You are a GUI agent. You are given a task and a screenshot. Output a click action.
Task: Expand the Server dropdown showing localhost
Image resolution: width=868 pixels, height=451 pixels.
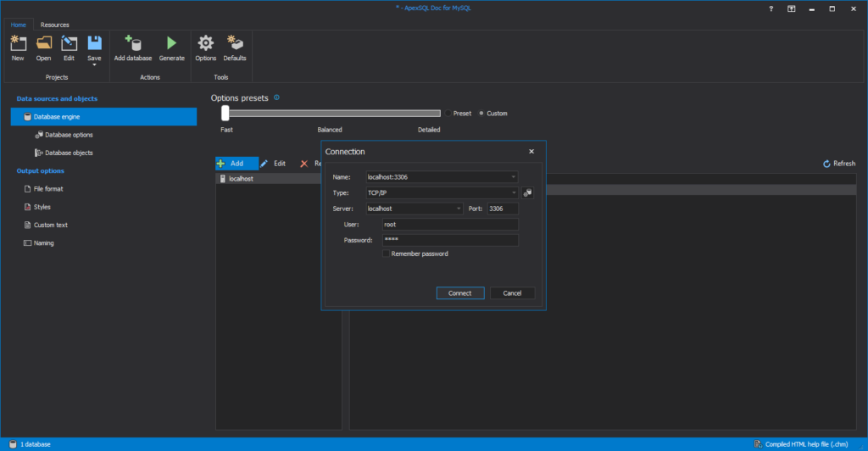tap(459, 209)
